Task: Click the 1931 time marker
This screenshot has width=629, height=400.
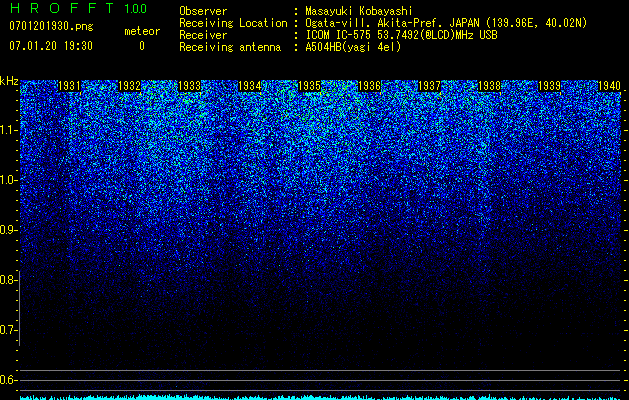Action: pyautogui.click(x=69, y=86)
